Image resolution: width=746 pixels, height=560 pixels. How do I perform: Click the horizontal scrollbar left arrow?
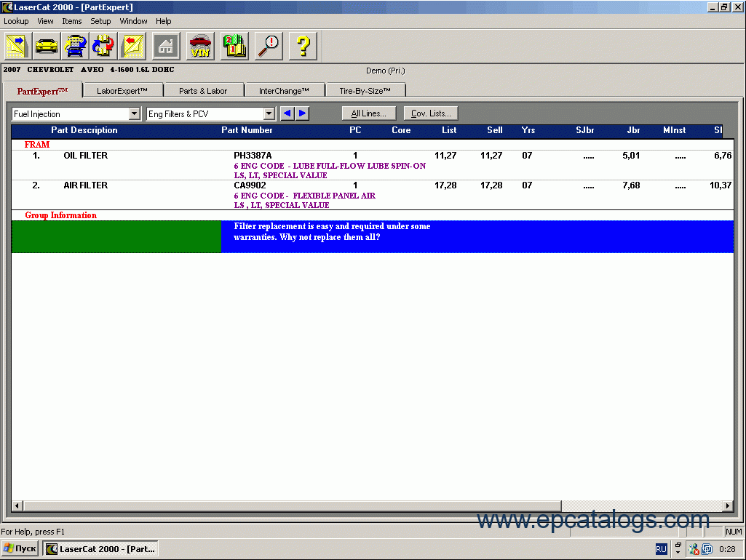coord(17,505)
